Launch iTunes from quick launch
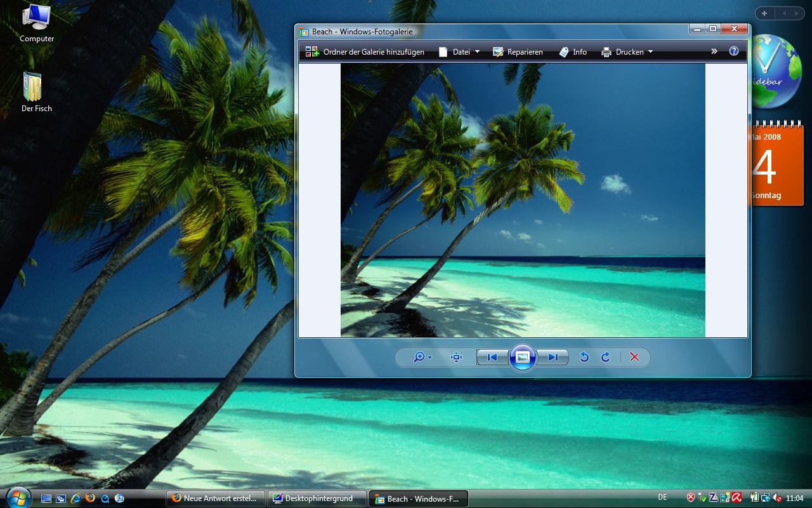Viewport: 812px width, 508px height. tap(119, 498)
